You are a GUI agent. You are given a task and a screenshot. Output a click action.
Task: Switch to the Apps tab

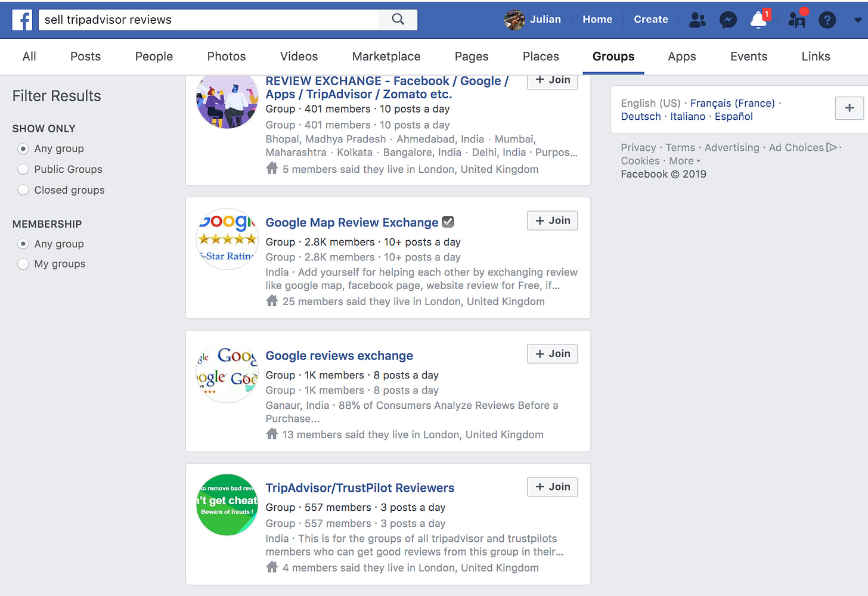tap(682, 57)
